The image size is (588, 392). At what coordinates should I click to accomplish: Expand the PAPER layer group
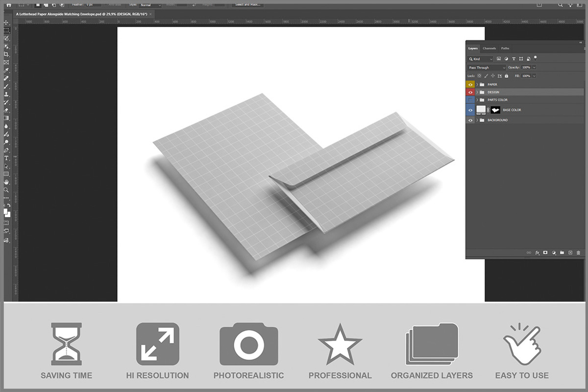click(x=477, y=84)
